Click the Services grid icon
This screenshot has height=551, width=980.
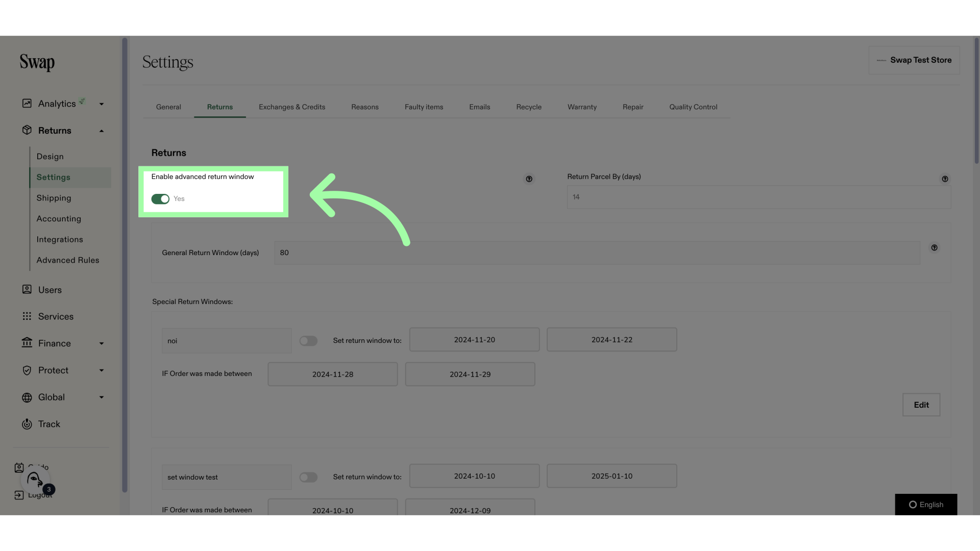tap(27, 316)
